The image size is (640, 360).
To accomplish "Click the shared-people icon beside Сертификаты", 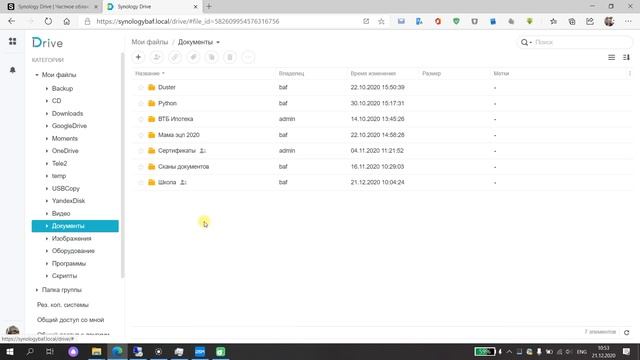I will click(x=202, y=151).
